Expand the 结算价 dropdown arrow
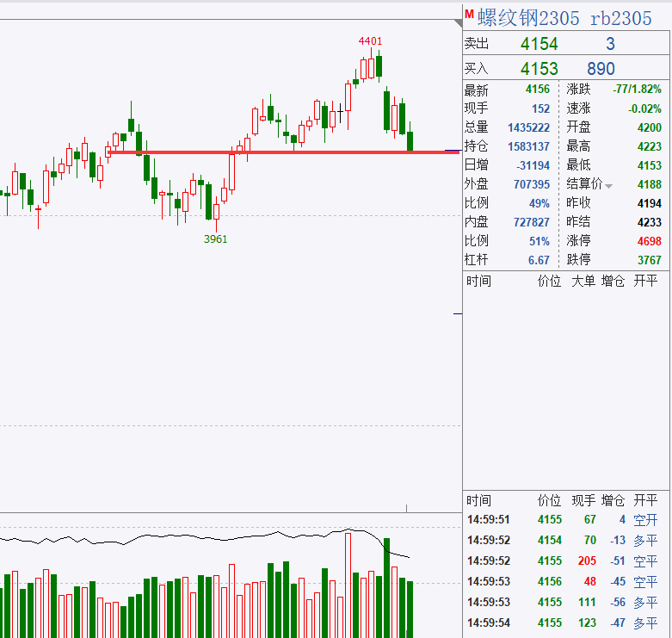Image resolution: width=672 pixels, height=638 pixels. click(609, 186)
